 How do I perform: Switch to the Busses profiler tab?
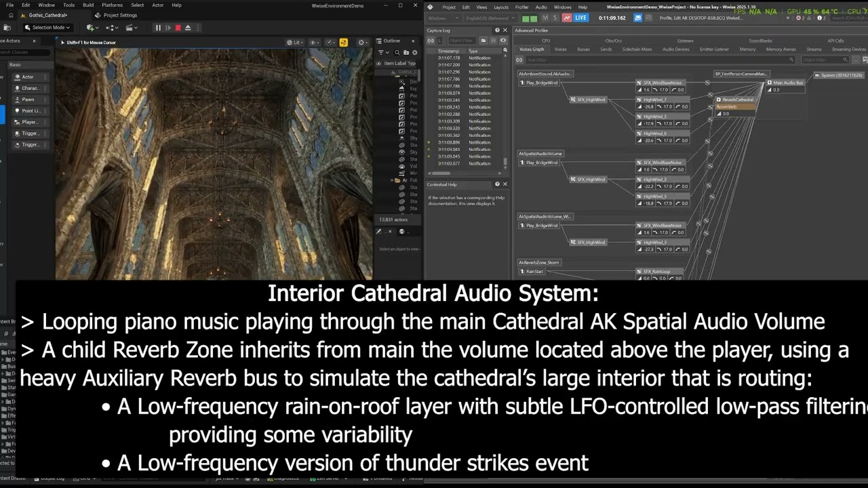(x=583, y=49)
